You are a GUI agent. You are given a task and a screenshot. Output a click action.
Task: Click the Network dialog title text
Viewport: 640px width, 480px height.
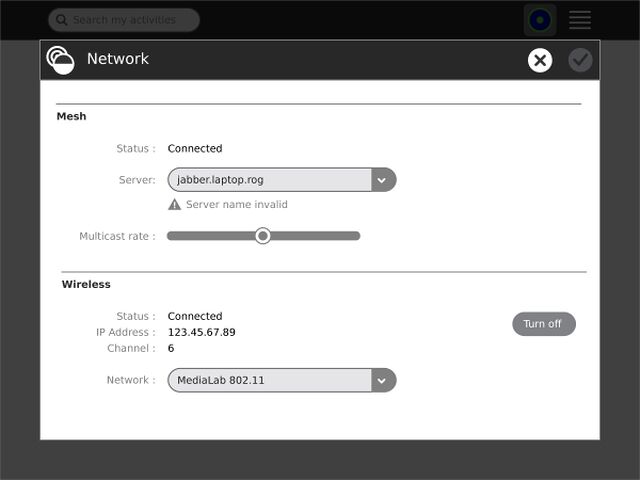tap(118, 59)
